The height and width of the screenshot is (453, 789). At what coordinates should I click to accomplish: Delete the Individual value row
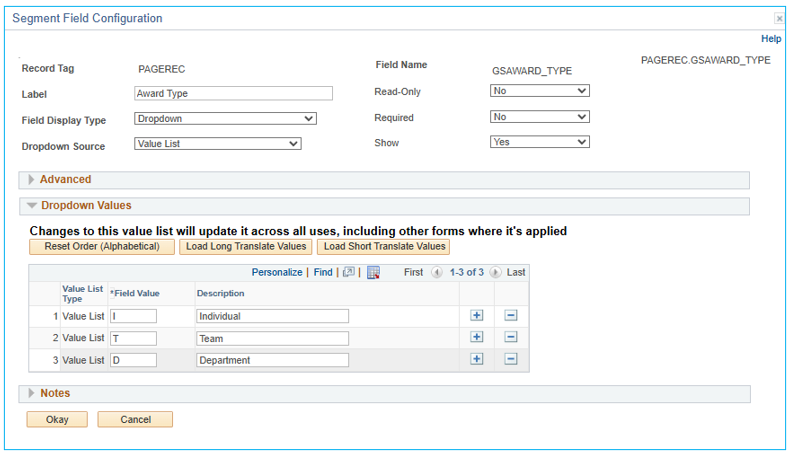click(x=511, y=316)
